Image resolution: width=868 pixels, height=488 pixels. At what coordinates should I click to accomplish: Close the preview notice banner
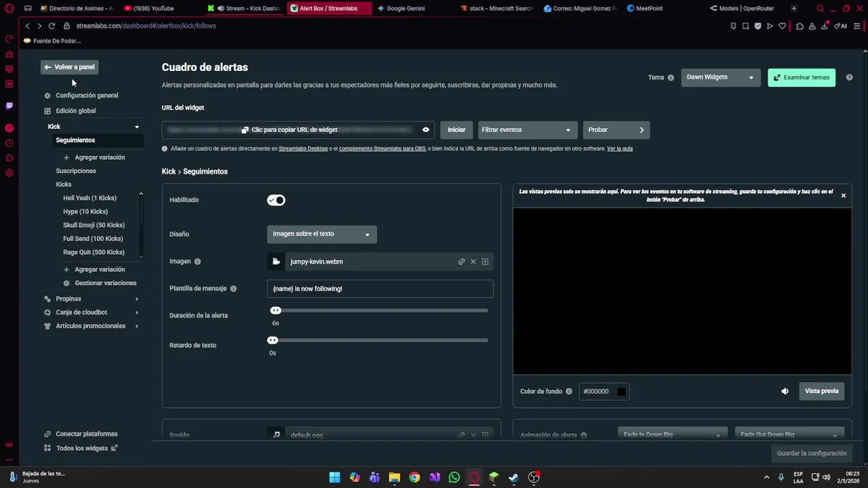[844, 196]
